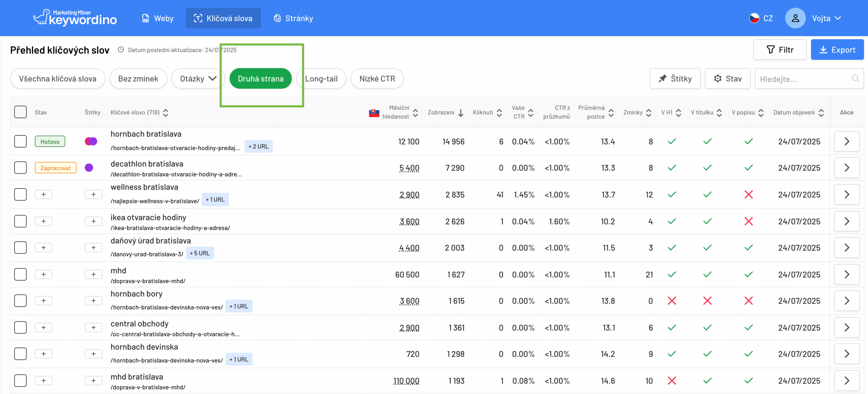Image resolution: width=868 pixels, height=394 pixels.
Task: Add label to wellness bratislava row
Action: coord(94,194)
